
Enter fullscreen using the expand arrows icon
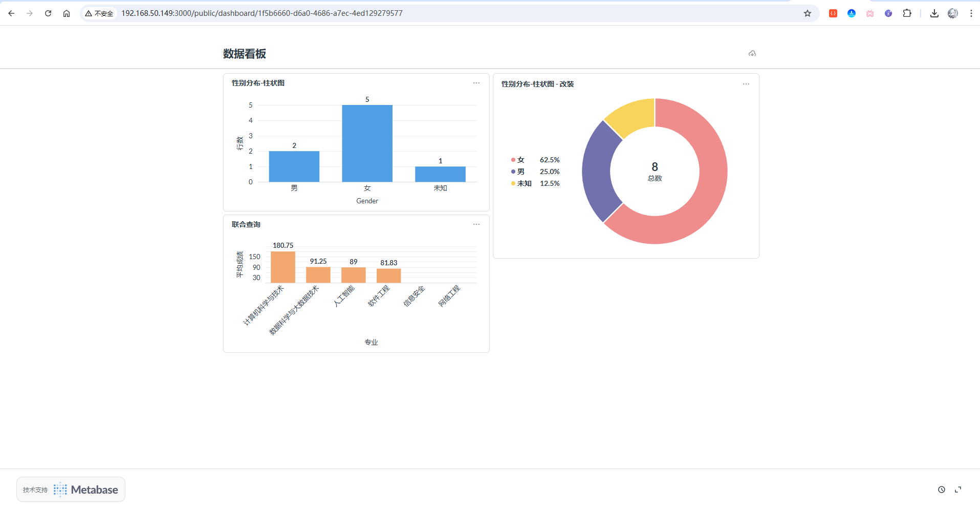[x=958, y=490]
